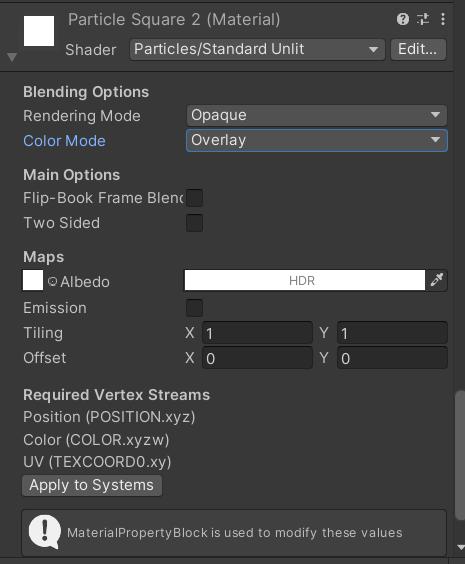Open the Albedo texture picker circle
This screenshot has width=465, height=564.
[53, 282]
